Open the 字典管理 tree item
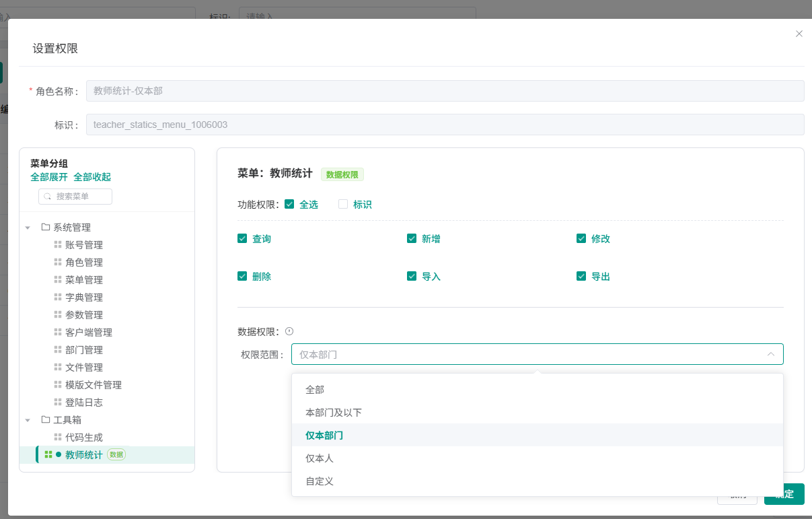 (x=84, y=298)
